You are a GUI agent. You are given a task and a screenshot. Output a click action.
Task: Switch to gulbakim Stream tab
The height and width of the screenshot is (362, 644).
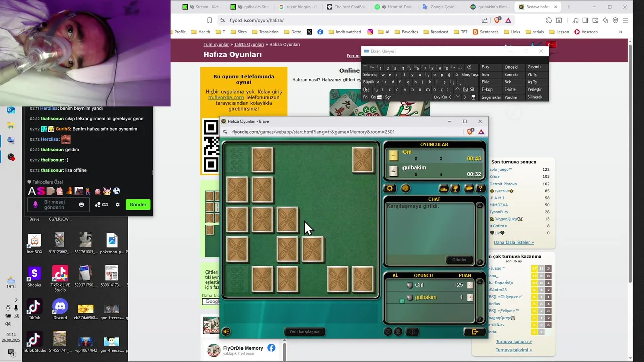(x=249, y=7)
